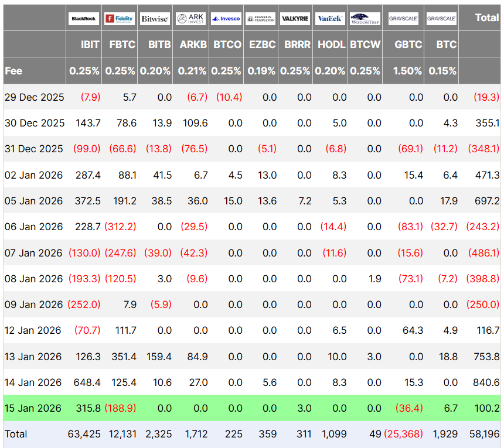
Task: Click the Franklin Templeton logo
Action: [x=260, y=19]
